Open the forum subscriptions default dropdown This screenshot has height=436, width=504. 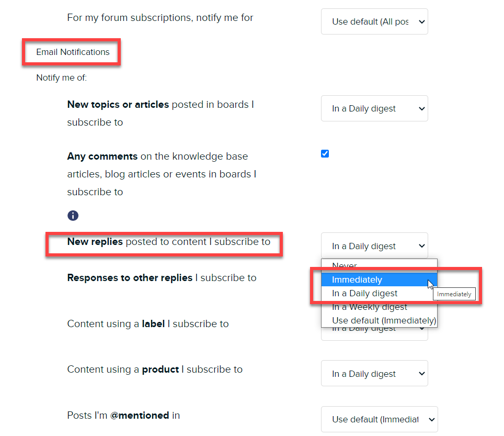click(374, 21)
